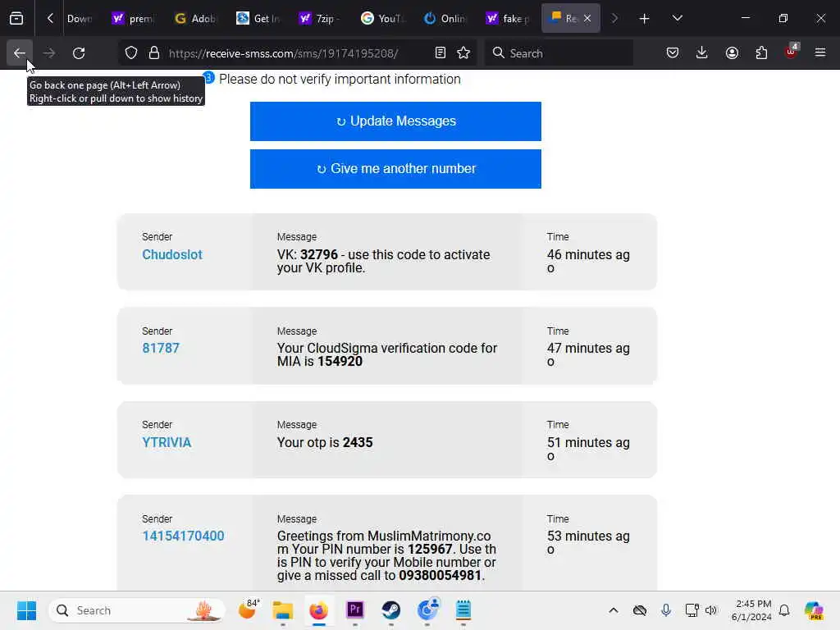List all tabs dropdown arrow
This screenshot has height=630, width=840.
click(x=677, y=18)
